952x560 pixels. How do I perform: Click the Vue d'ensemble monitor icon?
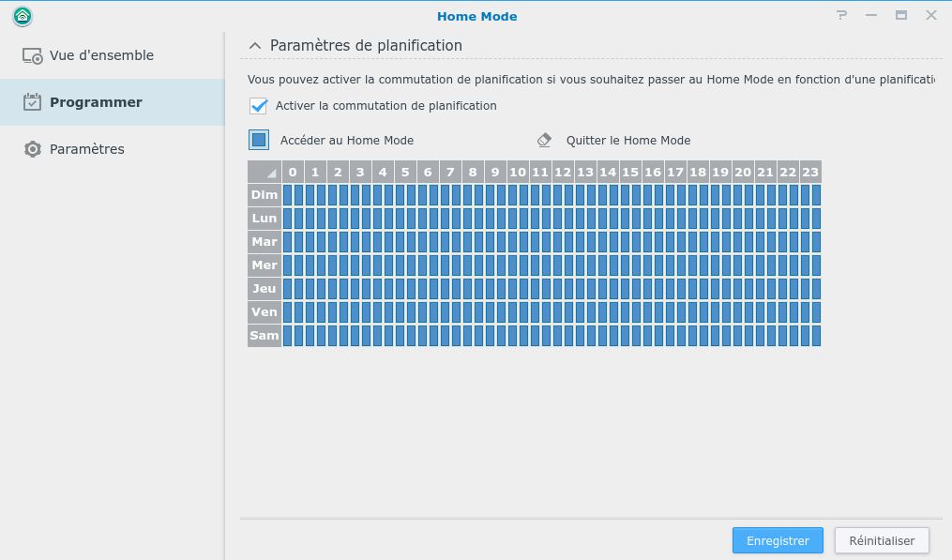click(x=33, y=56)
